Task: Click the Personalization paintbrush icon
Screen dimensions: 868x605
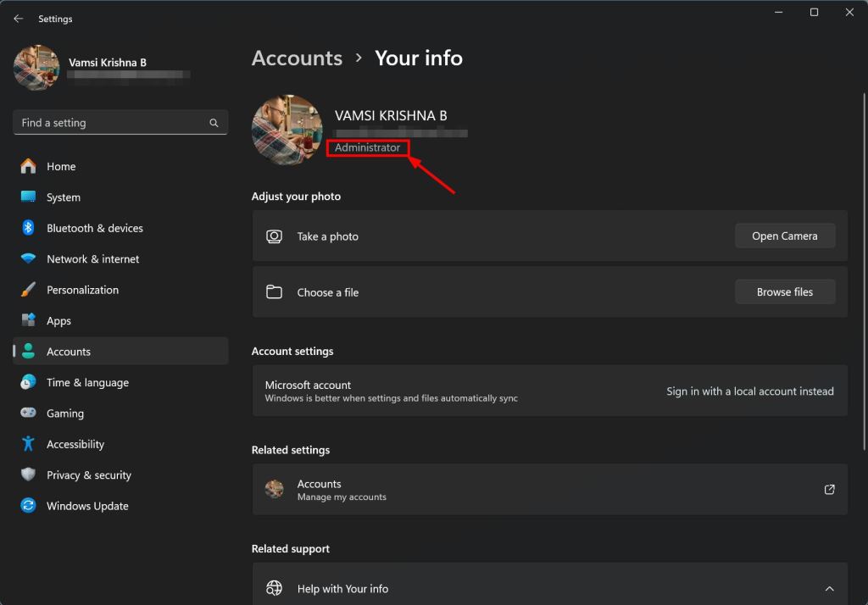Action: 28,290
